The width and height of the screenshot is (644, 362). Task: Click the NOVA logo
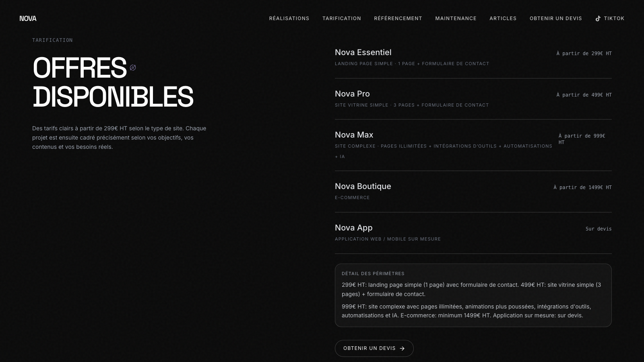pos(28,19)
